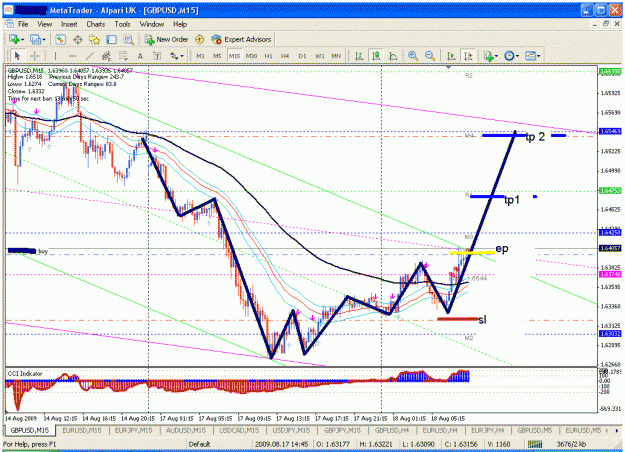Screen dimensions: 625x452
Task: Click the connection status bars icon
Action: coord(535,444)
